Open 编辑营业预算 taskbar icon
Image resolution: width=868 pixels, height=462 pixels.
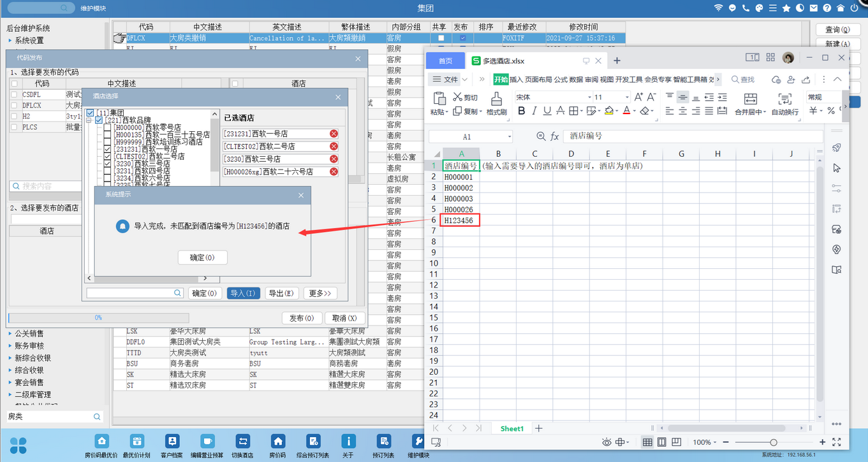[207, 441]
